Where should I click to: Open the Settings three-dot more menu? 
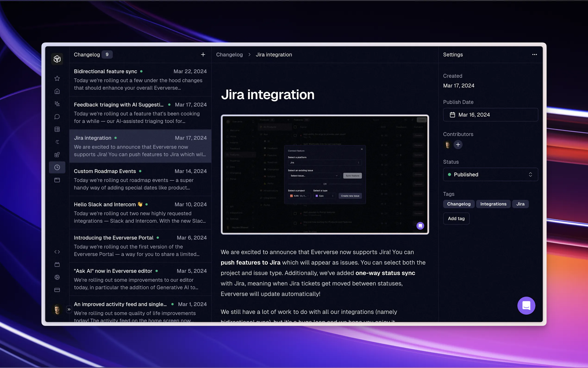point(534,54)
